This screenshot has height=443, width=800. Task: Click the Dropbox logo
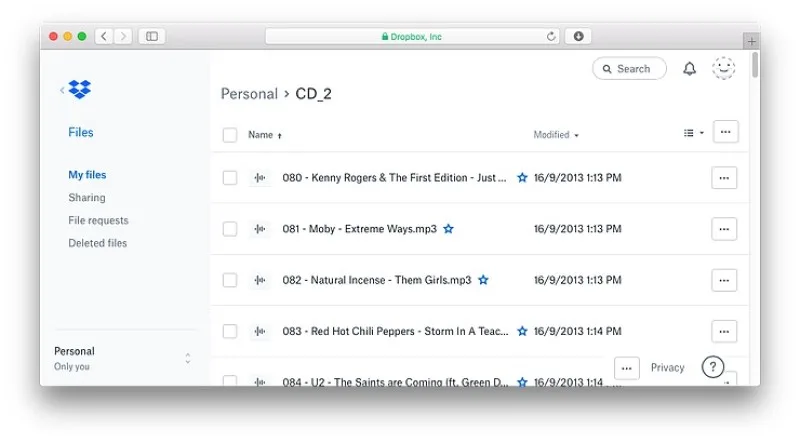tap(80, 89)
